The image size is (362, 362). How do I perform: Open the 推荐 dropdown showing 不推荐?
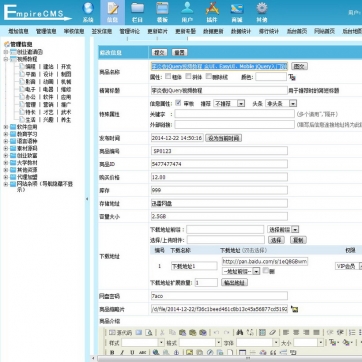click(x=229, y=103)
